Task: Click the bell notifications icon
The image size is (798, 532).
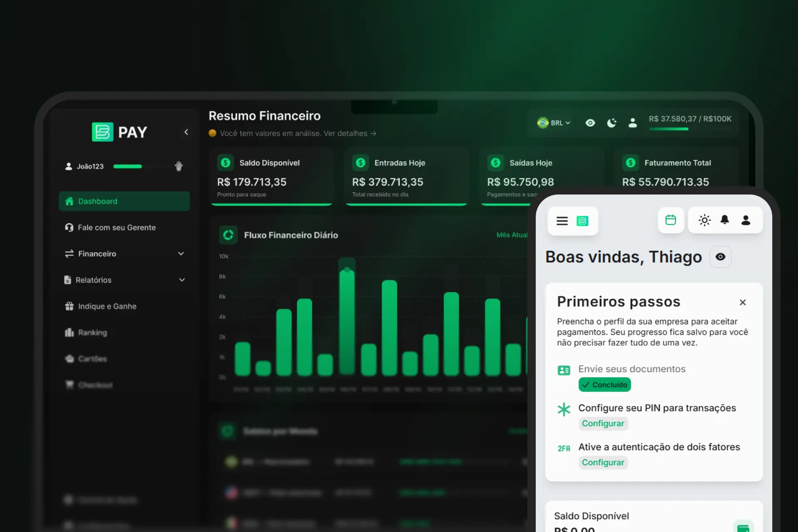Action: pos(724,220)
